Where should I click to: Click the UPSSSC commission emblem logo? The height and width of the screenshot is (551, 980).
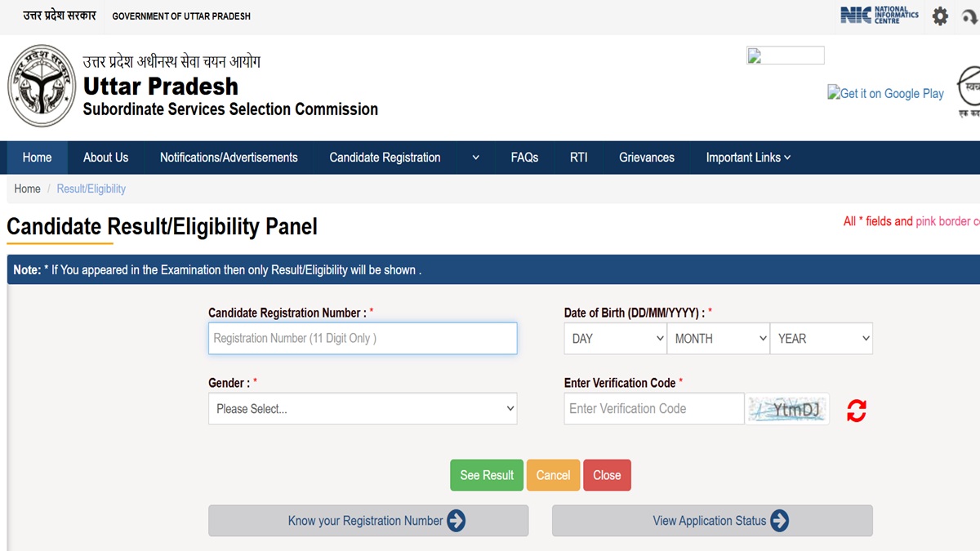coord(41,85)
